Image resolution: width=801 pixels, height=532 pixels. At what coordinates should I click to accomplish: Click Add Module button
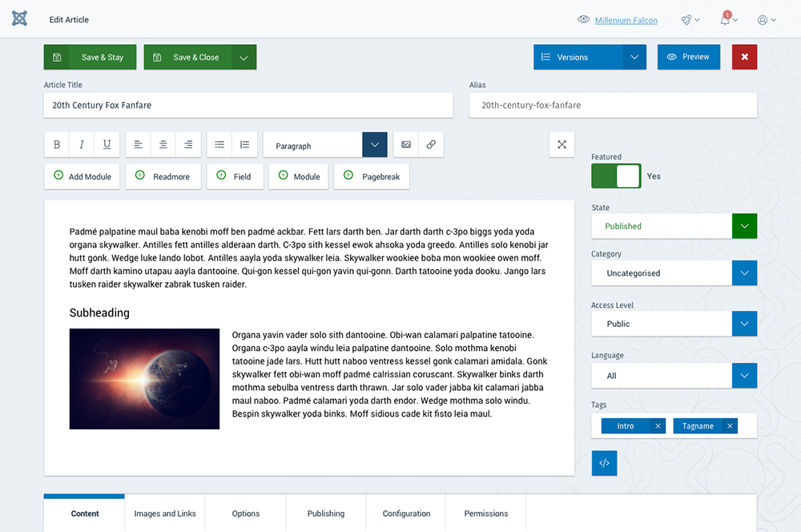coord(82,176)
